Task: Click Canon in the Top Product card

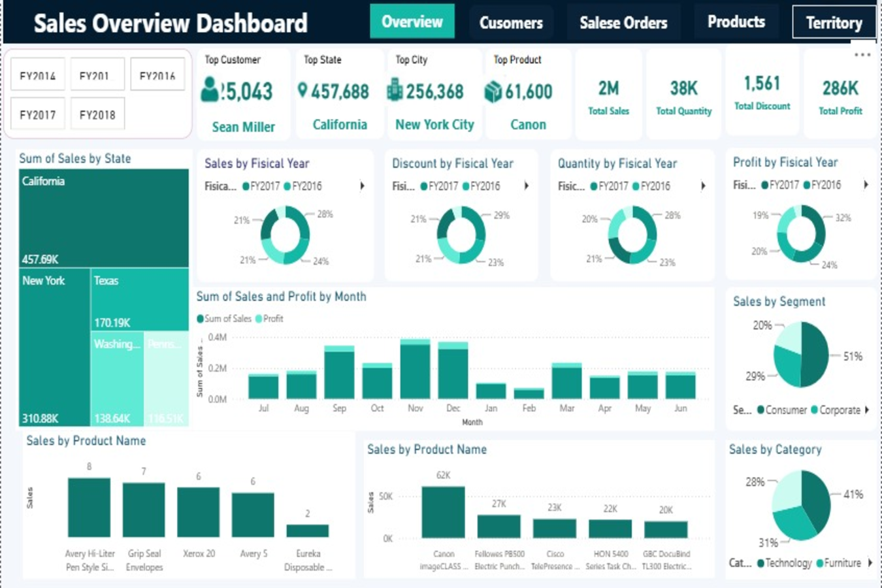Action: tap(528, 124)
